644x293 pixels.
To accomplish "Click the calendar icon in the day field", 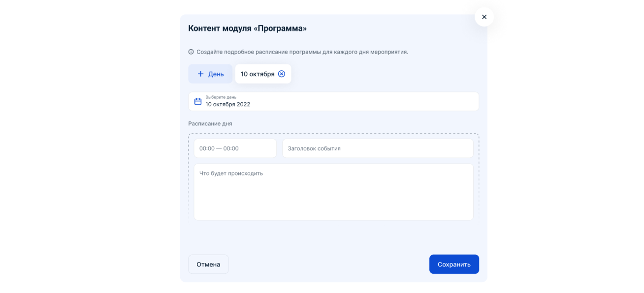I will tap(197, 101).
